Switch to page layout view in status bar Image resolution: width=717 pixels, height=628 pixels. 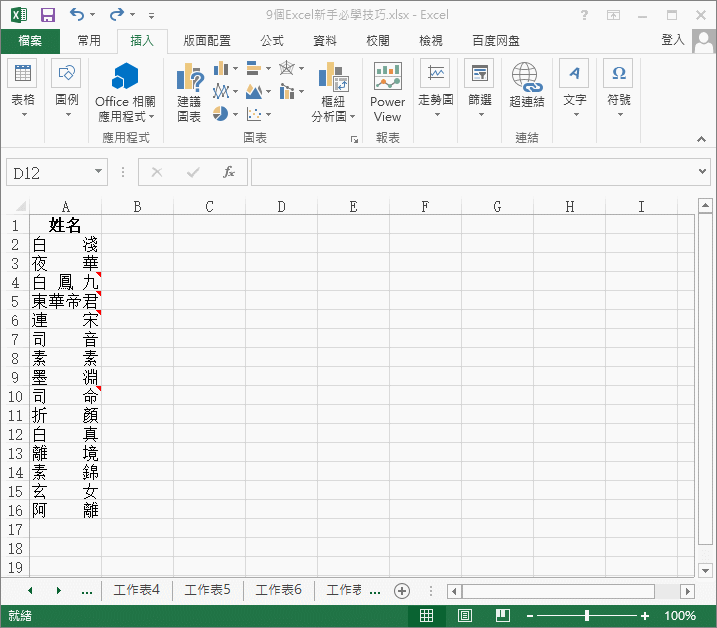tap(465, 616)
